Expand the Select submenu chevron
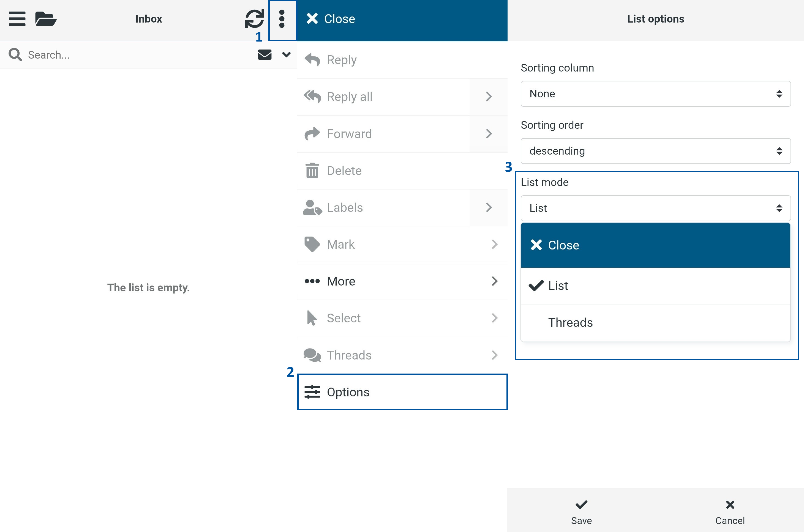804x532 pixels. click(x=494, y=318)
